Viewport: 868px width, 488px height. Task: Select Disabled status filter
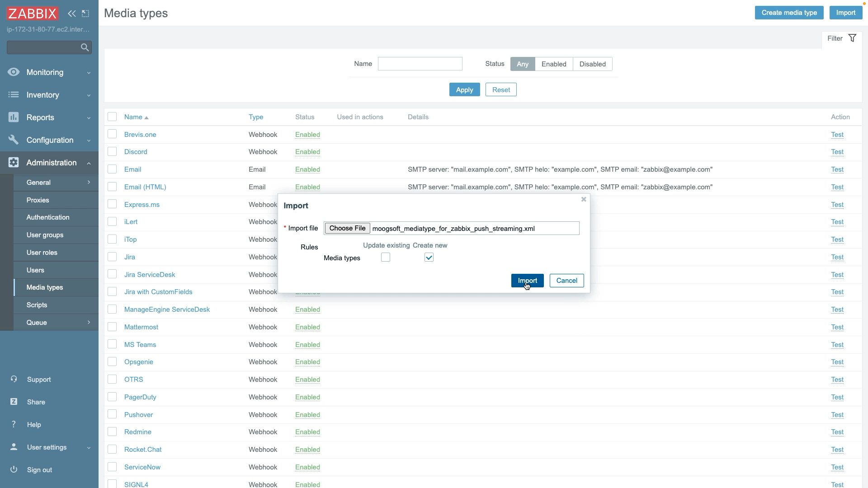click(x=592, y=64)
